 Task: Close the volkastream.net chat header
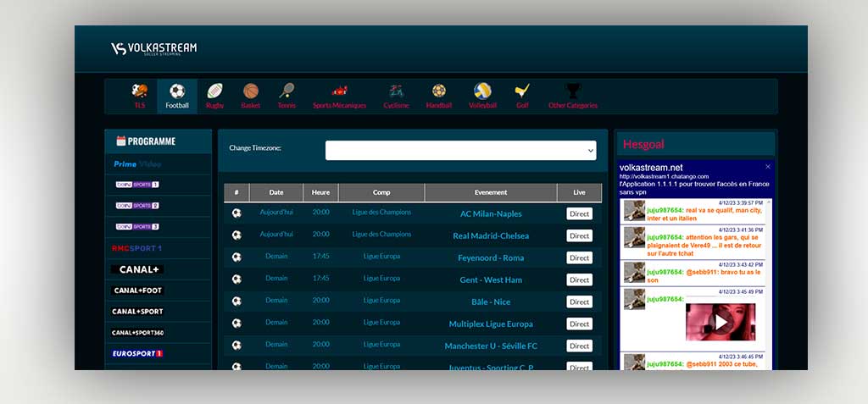pyautogui.click(x=768, y=167)
